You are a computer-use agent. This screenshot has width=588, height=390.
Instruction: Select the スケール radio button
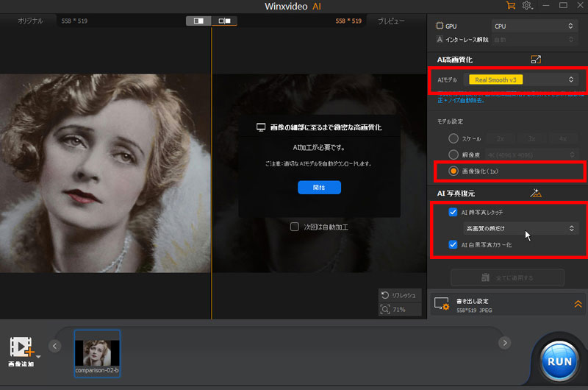453,138
